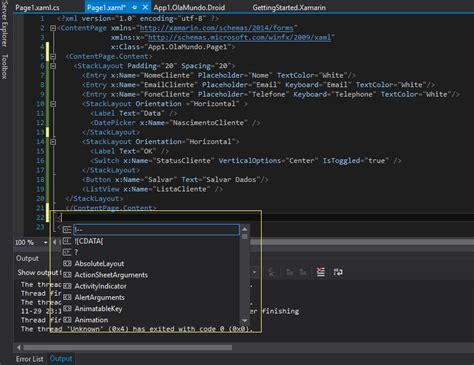Click the icon beside AlertArguments
The width and height of the screenshot is (474, 365).
[67, 297]
